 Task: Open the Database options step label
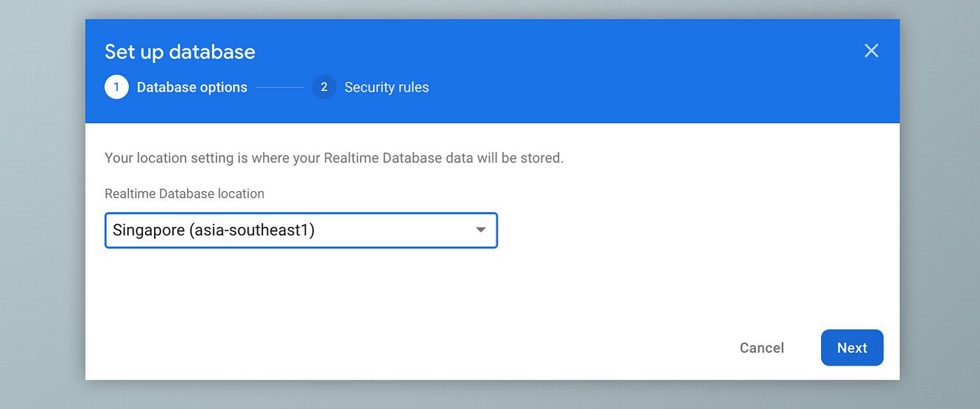[x=192, y=88]
